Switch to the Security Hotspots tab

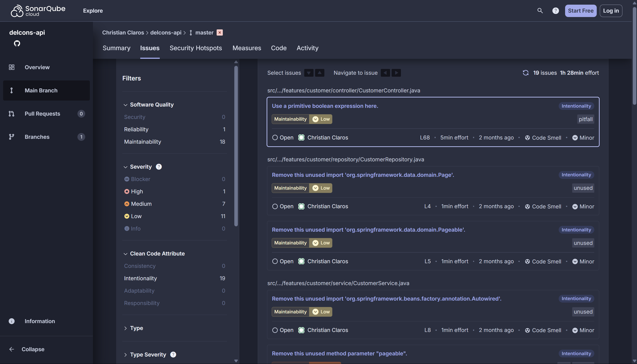pos(196,48)
